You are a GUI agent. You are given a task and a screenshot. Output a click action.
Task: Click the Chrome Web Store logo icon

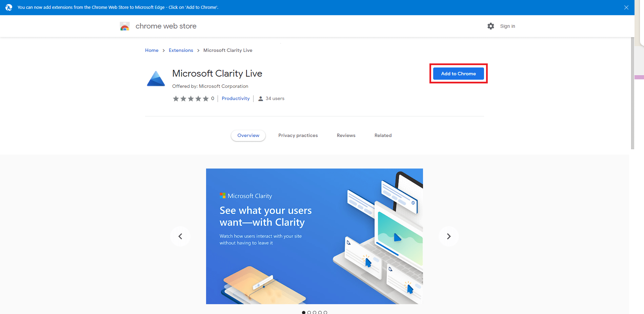[125, 26]
